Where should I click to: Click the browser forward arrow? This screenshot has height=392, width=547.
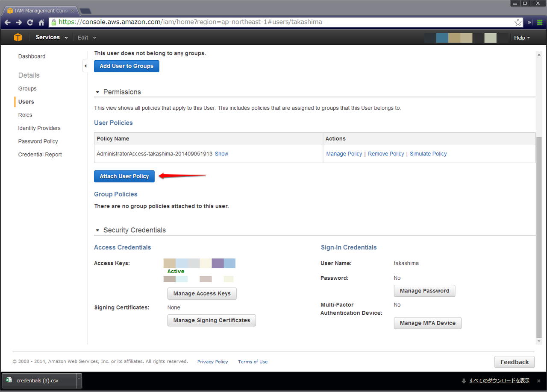point(18,22)
